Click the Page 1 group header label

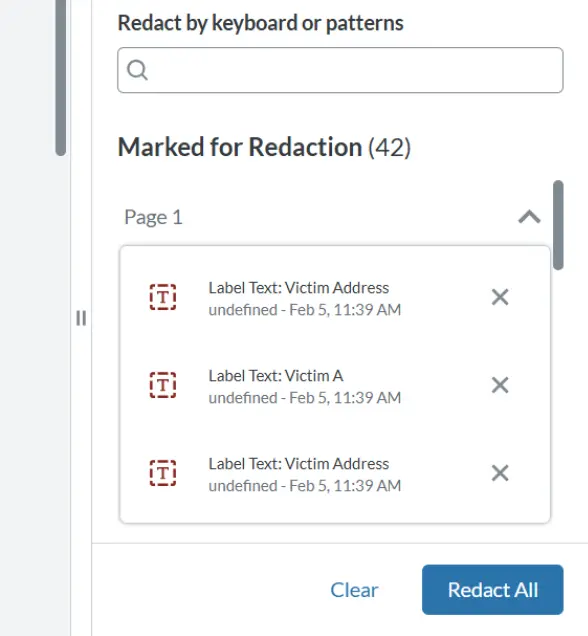[153, 217]
